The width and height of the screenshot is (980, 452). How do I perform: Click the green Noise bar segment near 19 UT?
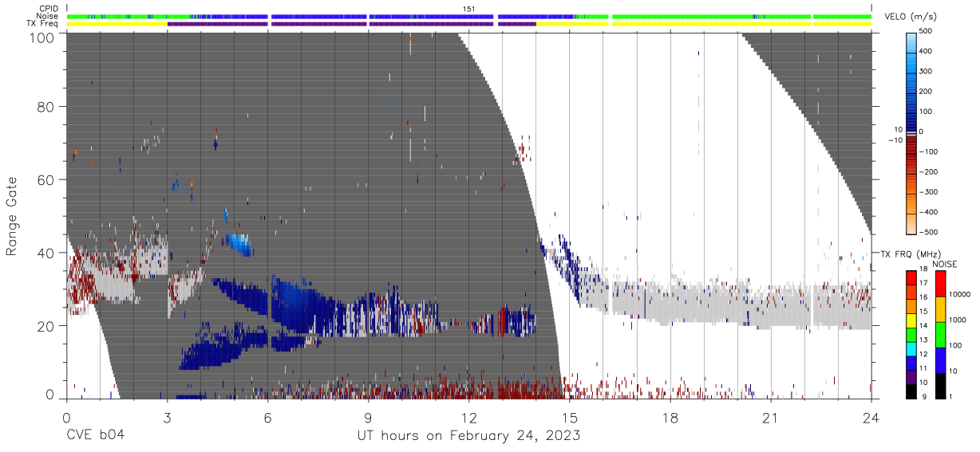[711, 16]
